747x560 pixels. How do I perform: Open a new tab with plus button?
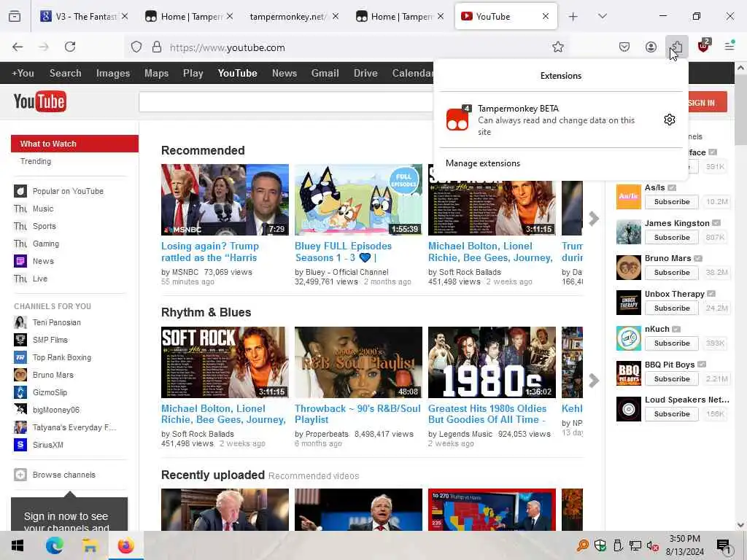pyautogui.click(x=573, y=17)
